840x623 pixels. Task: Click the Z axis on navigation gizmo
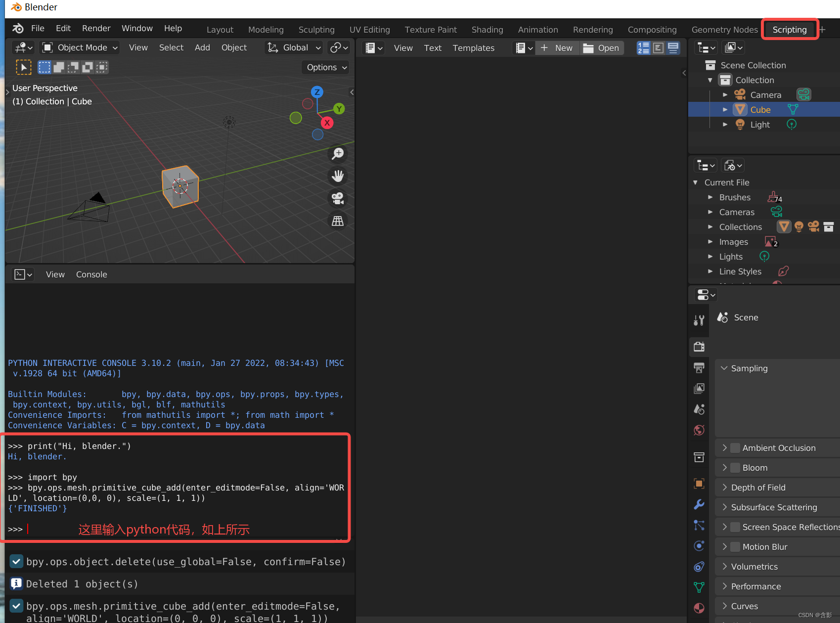pos(317,92)
